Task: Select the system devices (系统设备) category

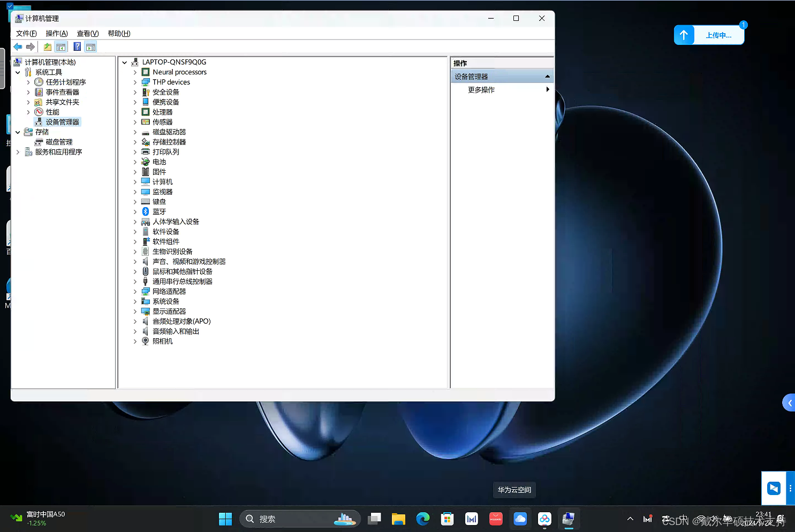Action: (166, 301)
